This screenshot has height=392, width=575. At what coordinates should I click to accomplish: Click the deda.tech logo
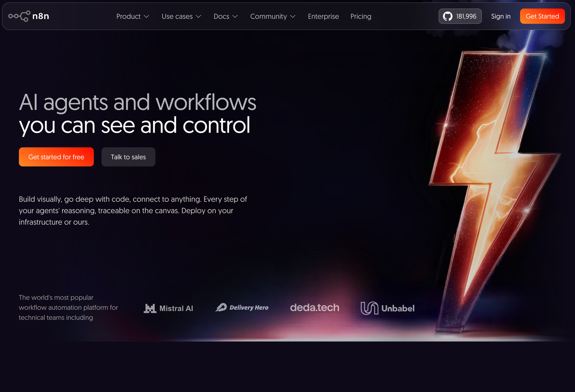315,308
